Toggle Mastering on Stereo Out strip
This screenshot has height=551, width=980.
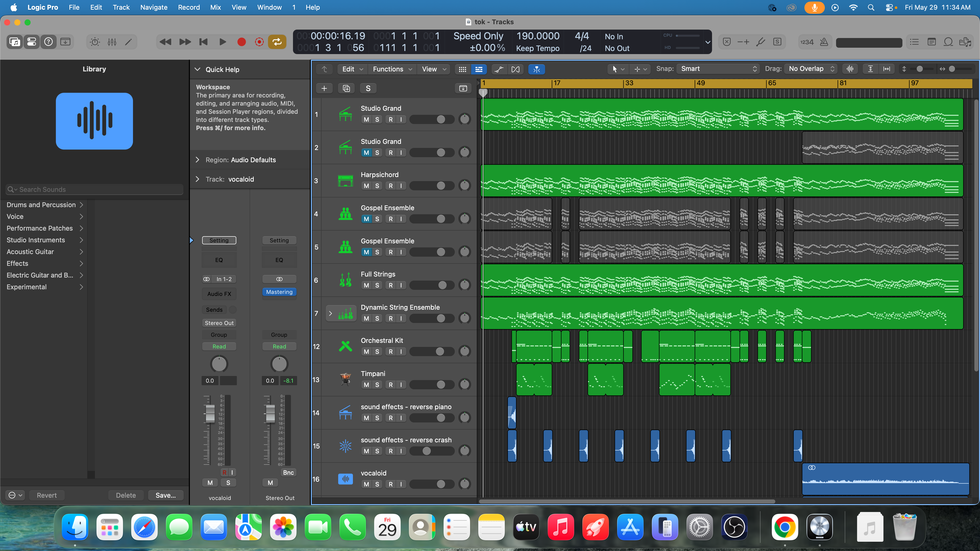279,292
